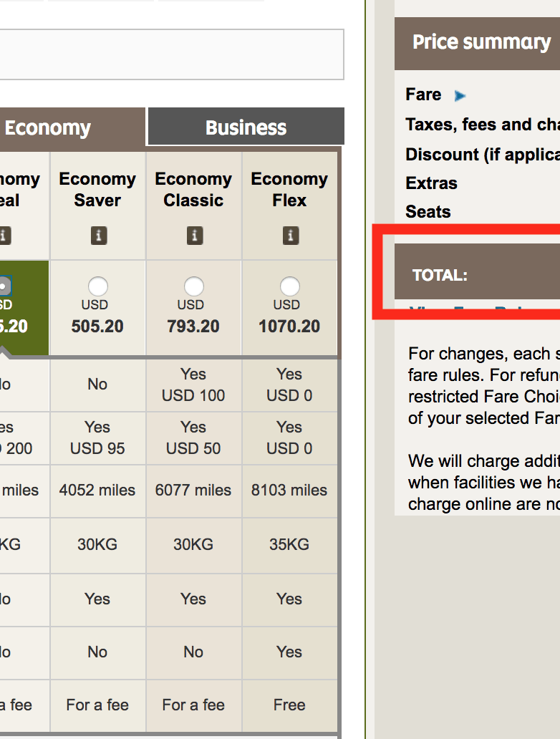Switch to the Business cabin tab
The width and height of the screenshot is (560, 739).
pyautogui.click(x=246, y=127)
